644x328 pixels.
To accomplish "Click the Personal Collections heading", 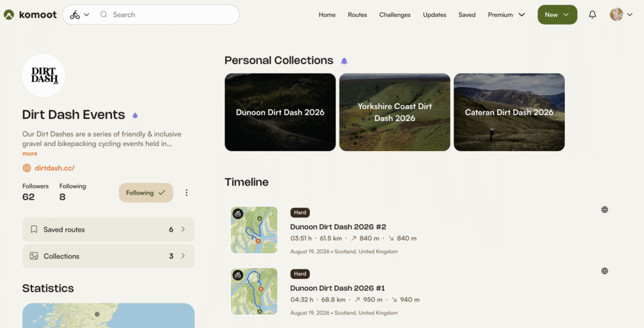I will (279, 60).
